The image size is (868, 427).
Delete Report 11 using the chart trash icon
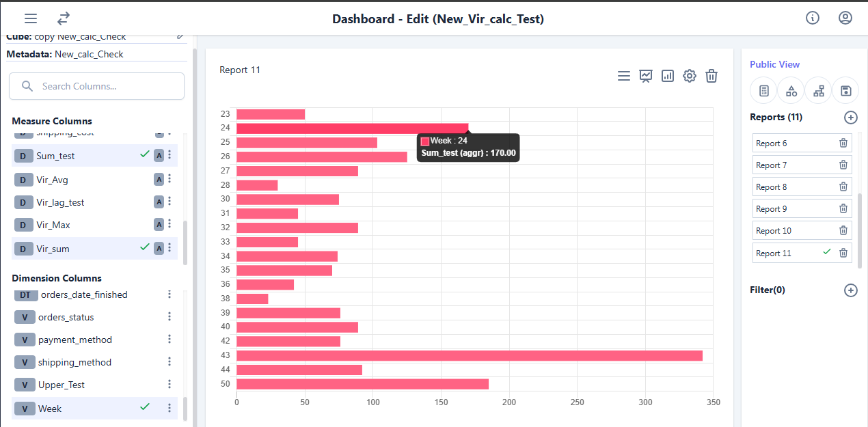point(711,76)
